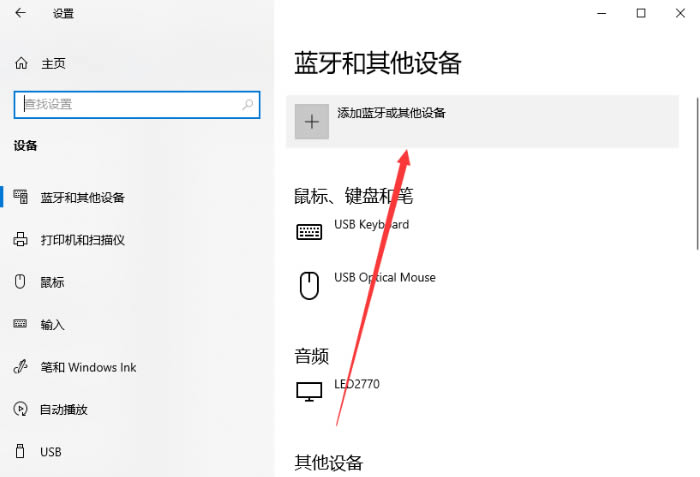
Task: Open 鼠标 settings section
Action: [52, 282]
